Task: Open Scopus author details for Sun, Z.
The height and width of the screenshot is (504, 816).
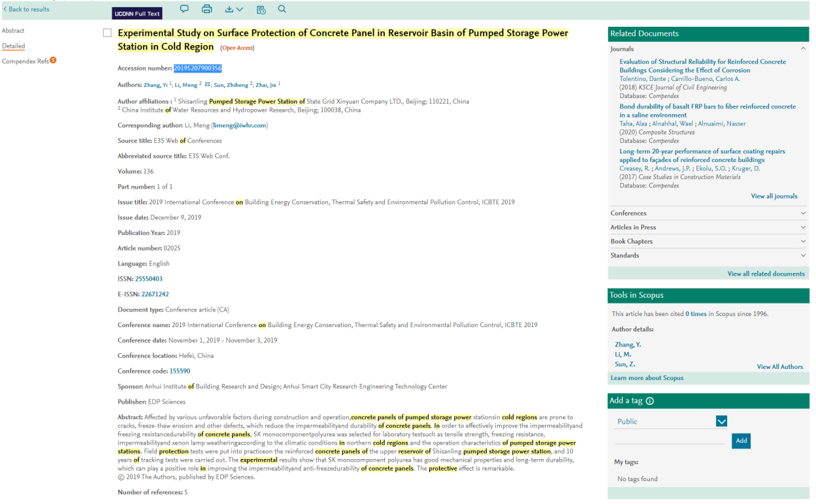Action: pos(625,364)
